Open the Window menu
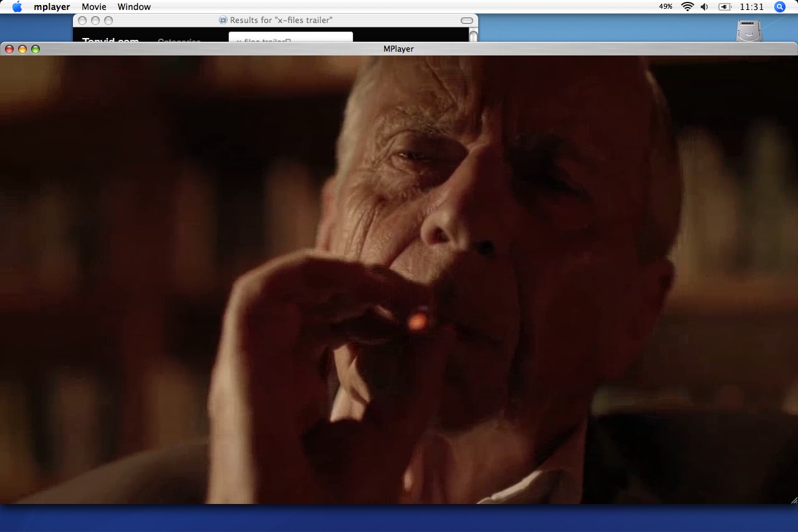Image resolution: width=798 pixels, height=532 pixels. click(x=134, y=7)
